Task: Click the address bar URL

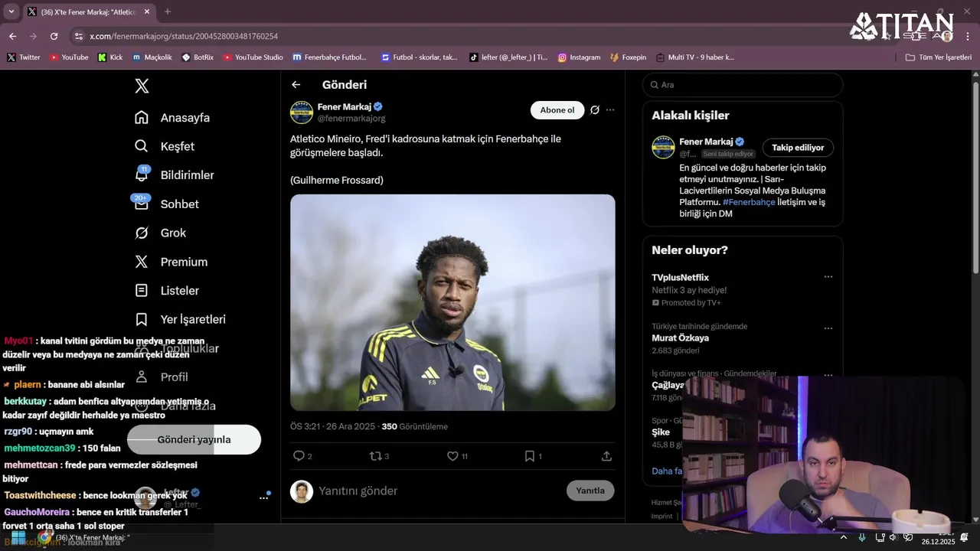Action: [x=183, y=36]
